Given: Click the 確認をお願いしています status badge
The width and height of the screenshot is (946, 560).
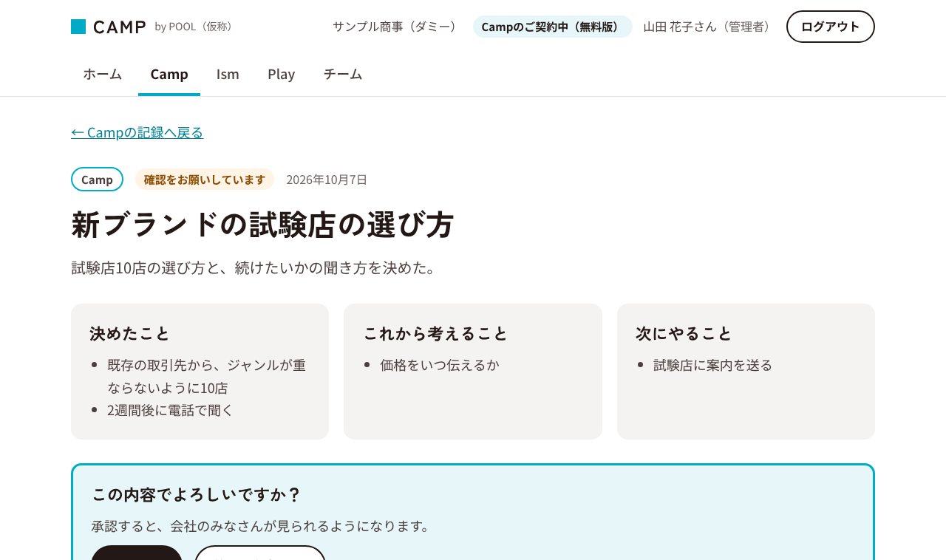Looking at the screenshot, I should 205,180.
